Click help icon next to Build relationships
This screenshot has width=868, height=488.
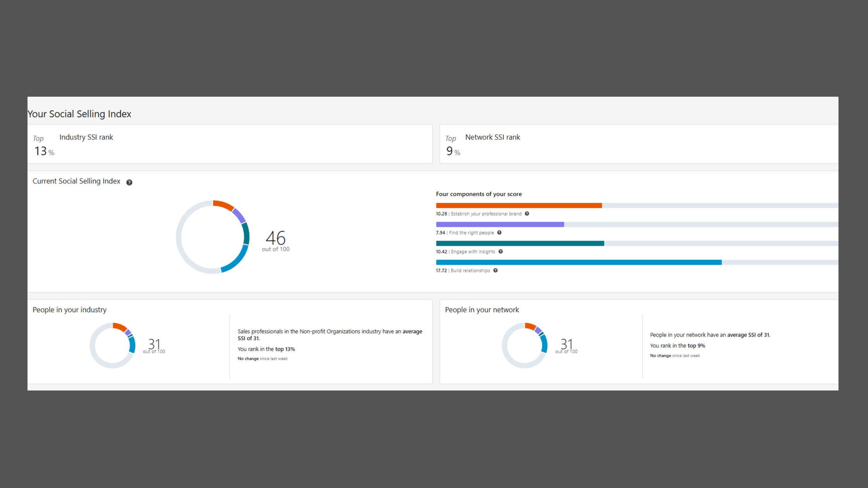[496, 271]
